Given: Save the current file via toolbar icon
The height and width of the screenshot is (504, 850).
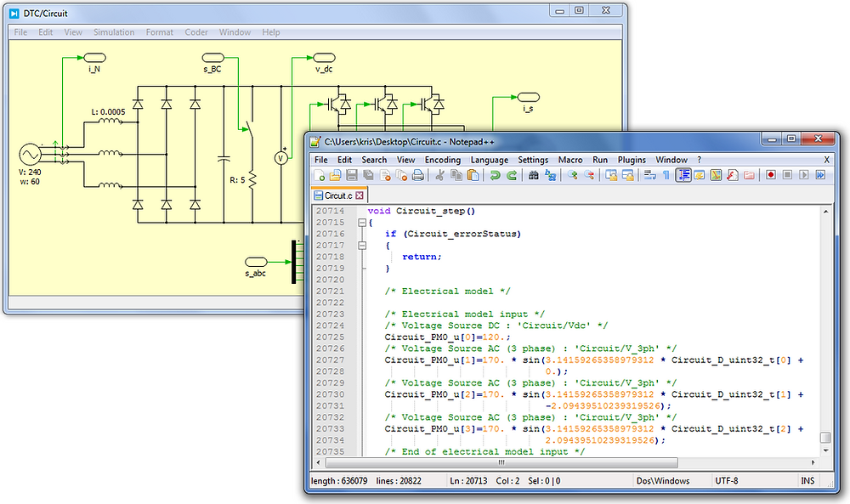Looking at the screenshot, I should (352, 175).
